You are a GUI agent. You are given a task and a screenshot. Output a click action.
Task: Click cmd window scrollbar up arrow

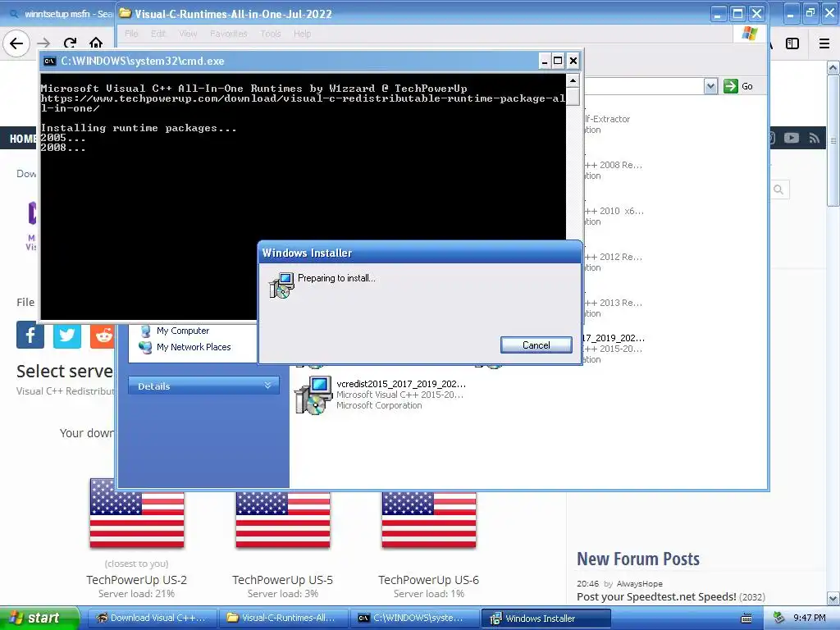[573, 80]
